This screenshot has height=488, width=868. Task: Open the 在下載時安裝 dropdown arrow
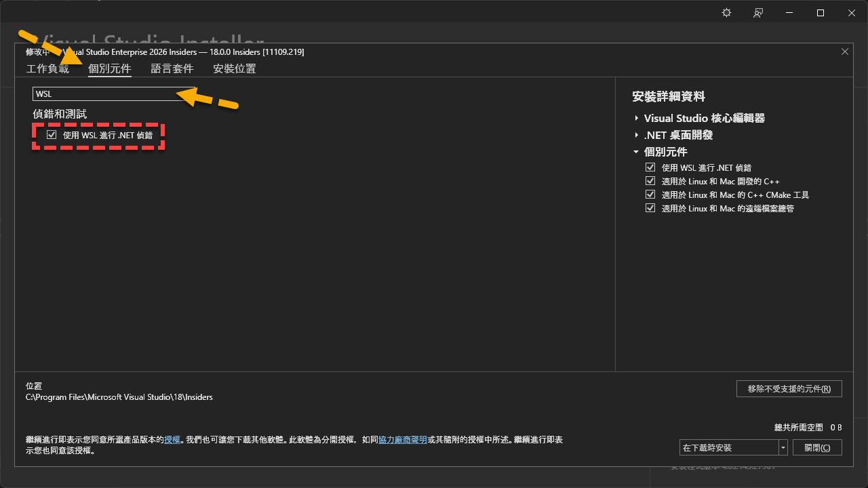click(783, 448)
